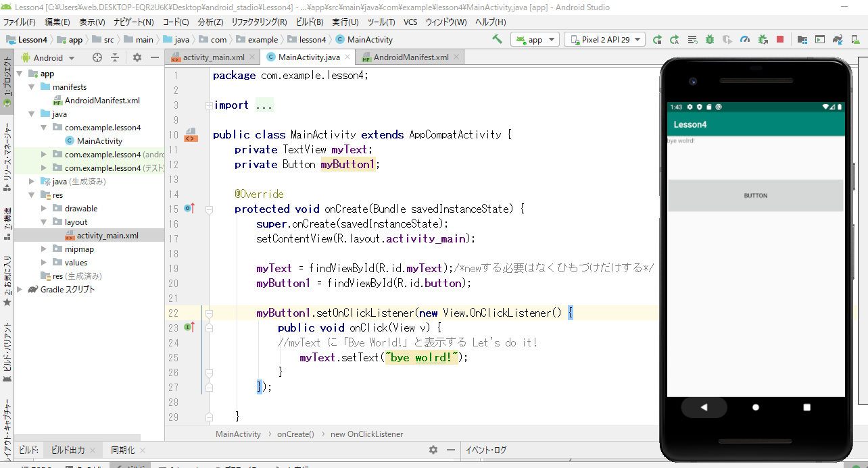Click the onCreate() editor breadcrumb
The image size is (868, 468).
(295, 434)
